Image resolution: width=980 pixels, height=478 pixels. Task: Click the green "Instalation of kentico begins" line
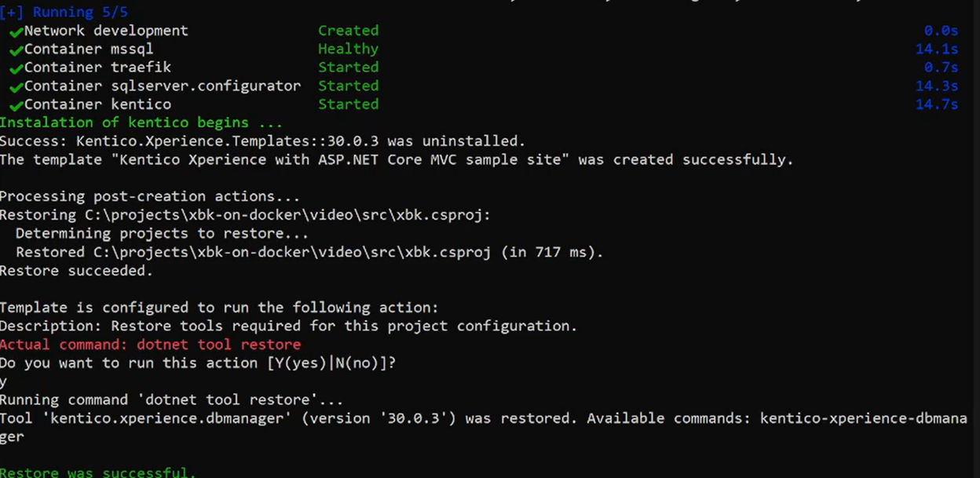click(141, 122)
